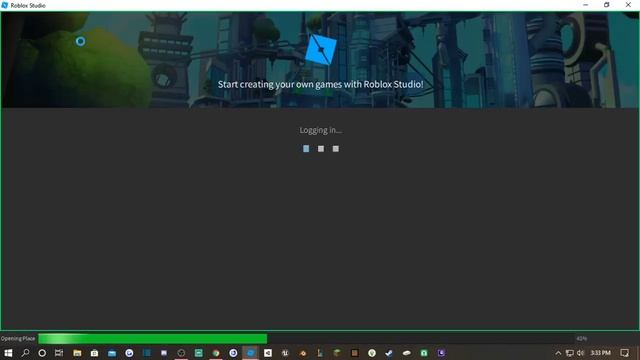Click the active Roblox Studio taskbar icon
The image size is (640, 360).
(251, 353)
